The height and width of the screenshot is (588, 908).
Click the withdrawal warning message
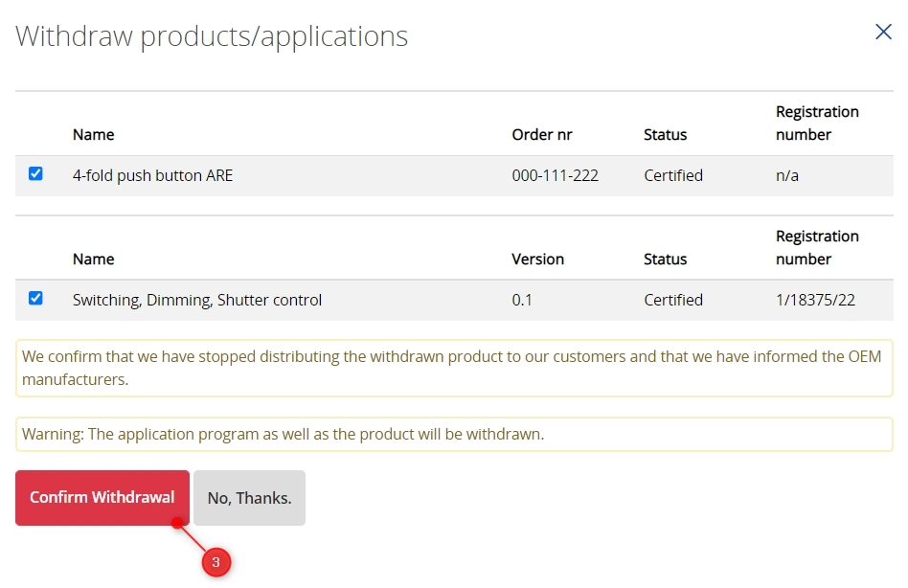point(454,433)
